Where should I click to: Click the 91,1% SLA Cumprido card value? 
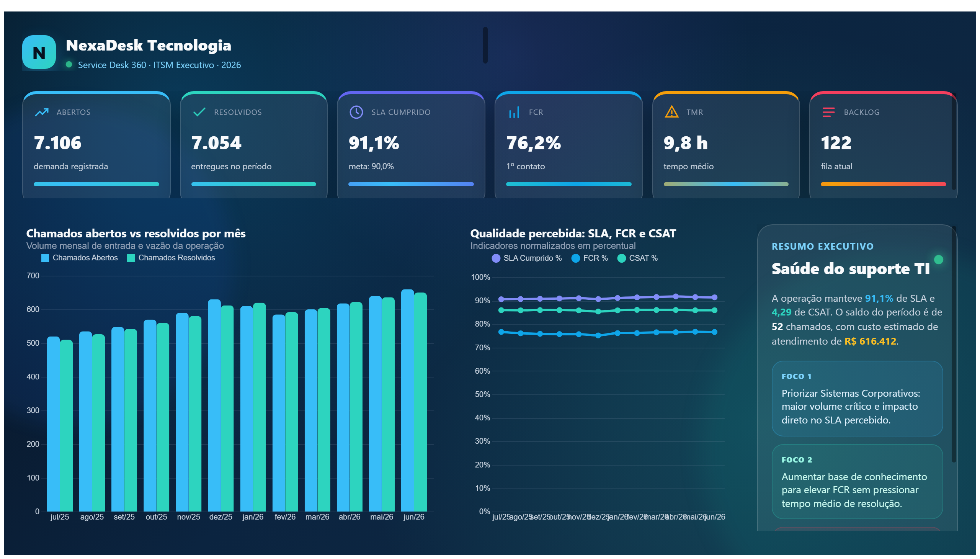tap(374, 143)
